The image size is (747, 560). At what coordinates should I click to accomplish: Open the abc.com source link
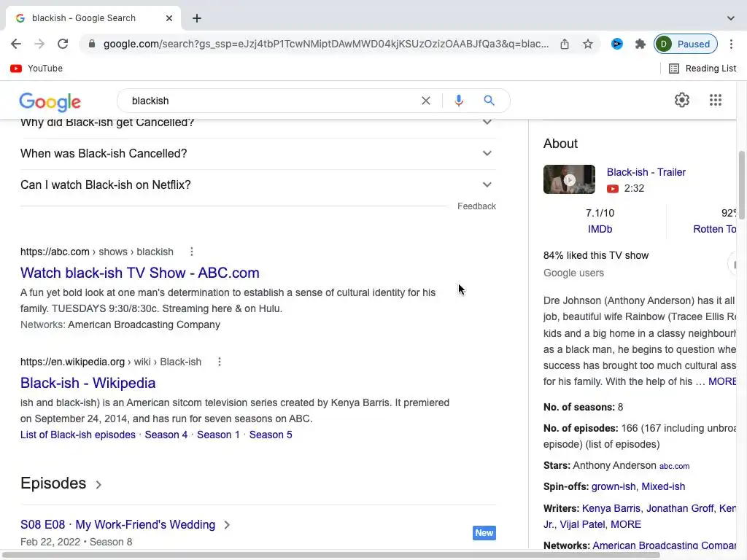click(x=674, y=466)
